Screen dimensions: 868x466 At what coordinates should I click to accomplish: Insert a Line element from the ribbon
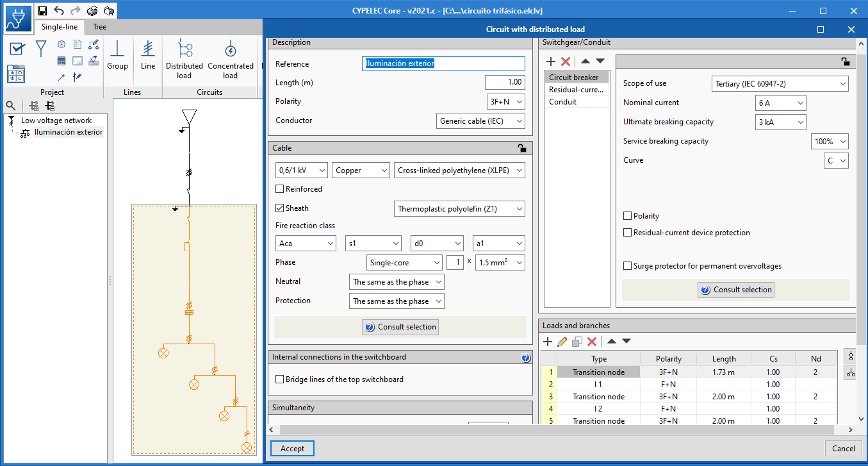tap(148, 55)
